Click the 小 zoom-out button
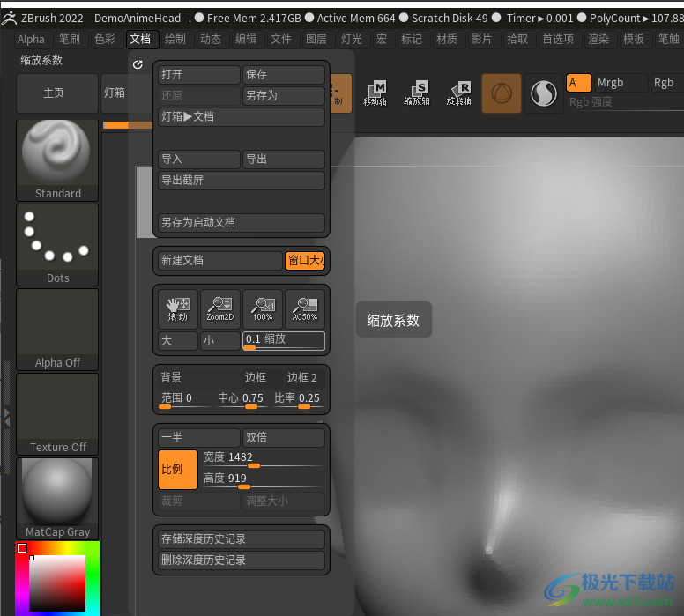Viewport: 684px width, 616px height. 220,340
